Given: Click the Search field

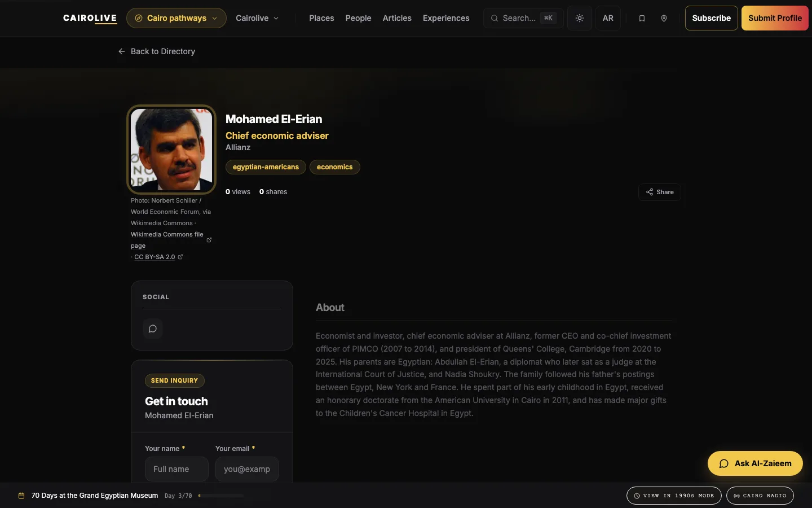Looking at the screenshot, I should coord(523,18).
